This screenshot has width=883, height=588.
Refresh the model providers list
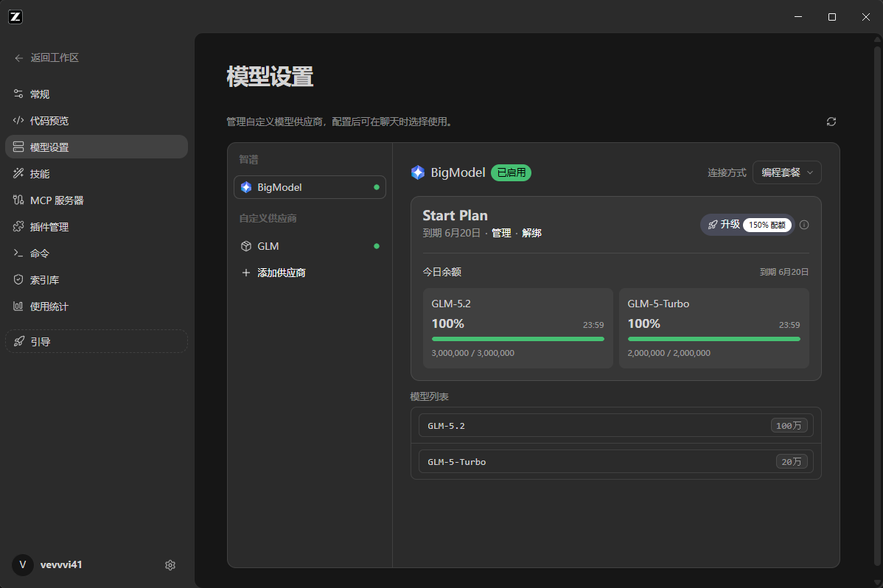coord(831,122)
